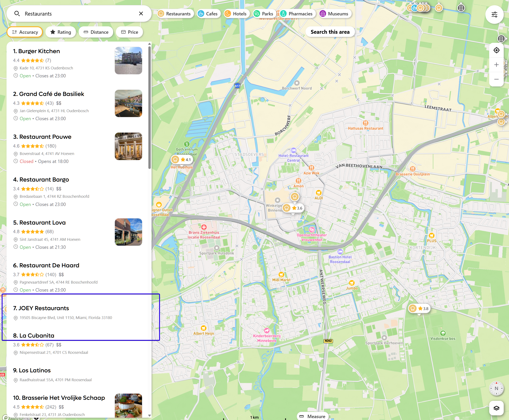Click the 3.6 rated restaurant map marker
Screen dimensions: 509x420
[293, 208]
